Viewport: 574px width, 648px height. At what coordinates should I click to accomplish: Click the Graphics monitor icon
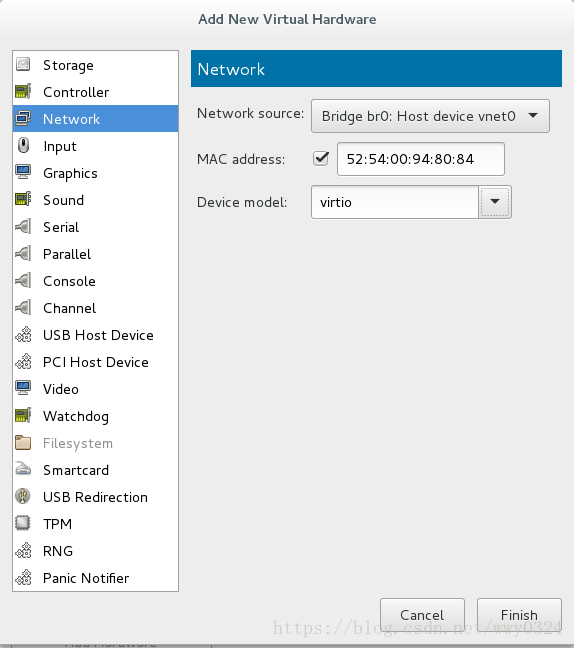click(23, 173)
